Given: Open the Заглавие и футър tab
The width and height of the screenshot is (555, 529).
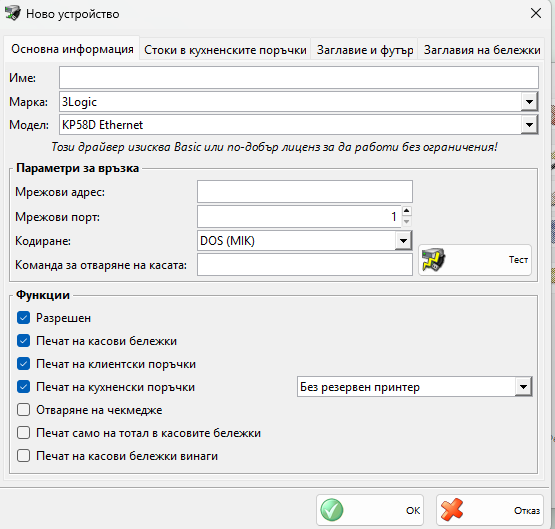Looking at the screenshot, I should (365, 50).
